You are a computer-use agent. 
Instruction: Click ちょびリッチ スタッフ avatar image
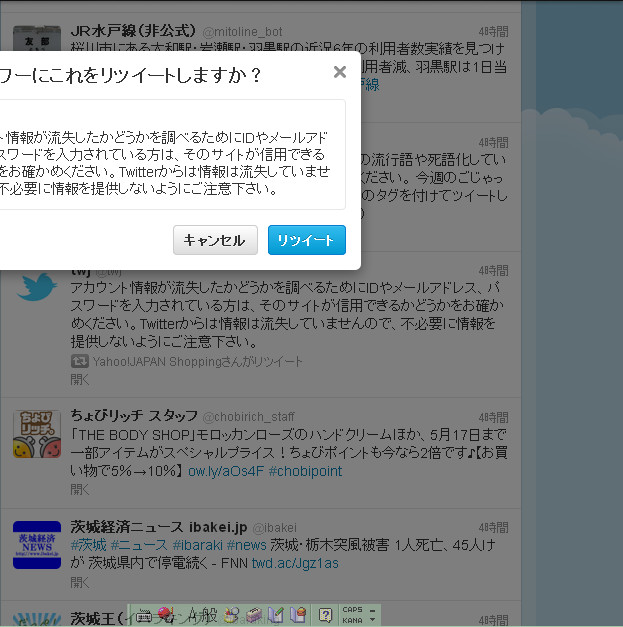(x=37, y=434)
